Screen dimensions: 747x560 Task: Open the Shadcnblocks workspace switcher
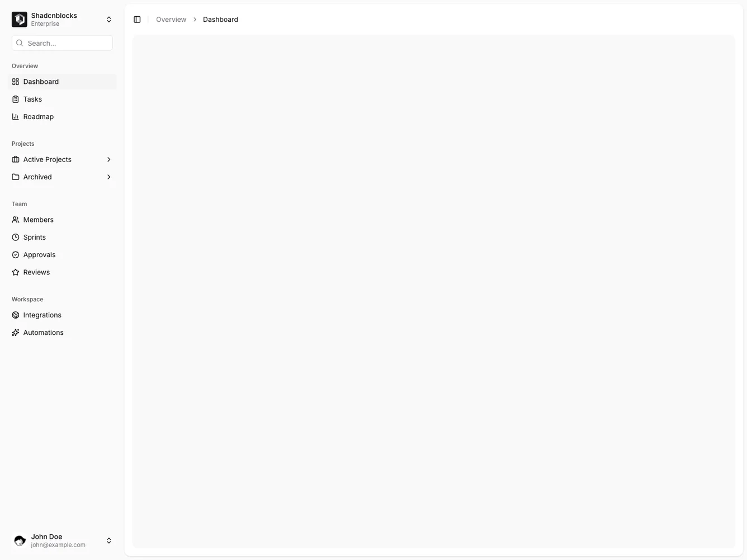point(62,19)
